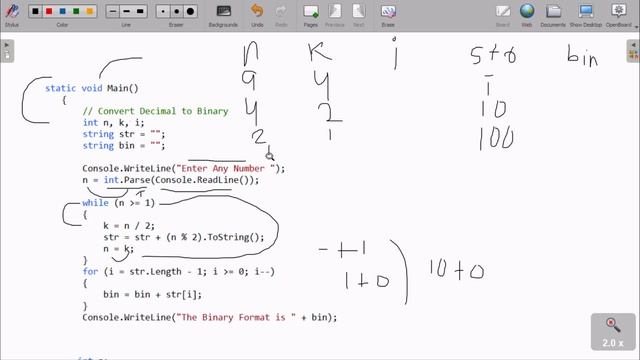Select the black pen color
Image resolution: width=640 pixels, height=360 pixels.
pos(36,11)
